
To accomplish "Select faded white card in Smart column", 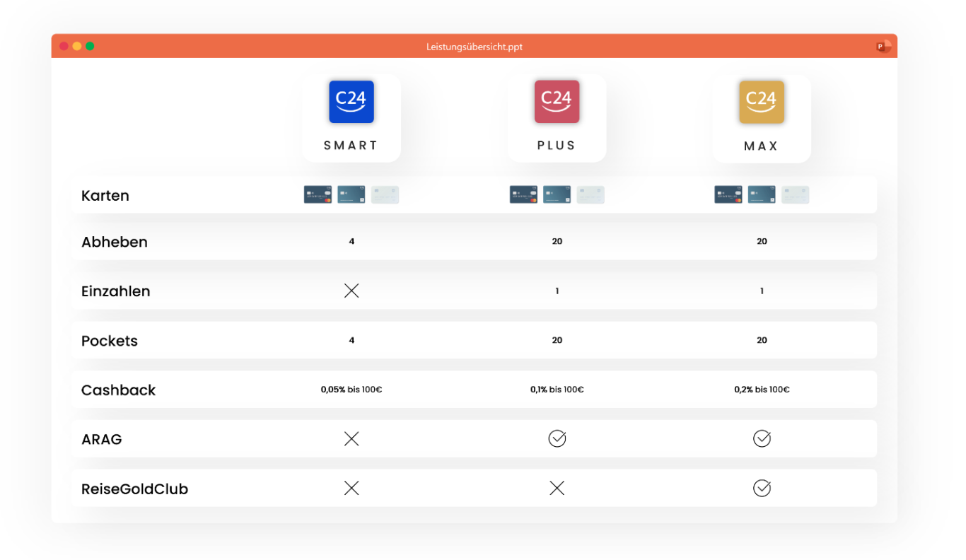I will point(385,195).
